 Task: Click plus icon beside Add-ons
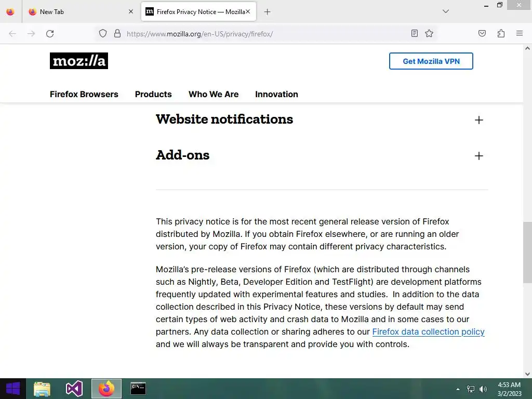click(478, 156)
